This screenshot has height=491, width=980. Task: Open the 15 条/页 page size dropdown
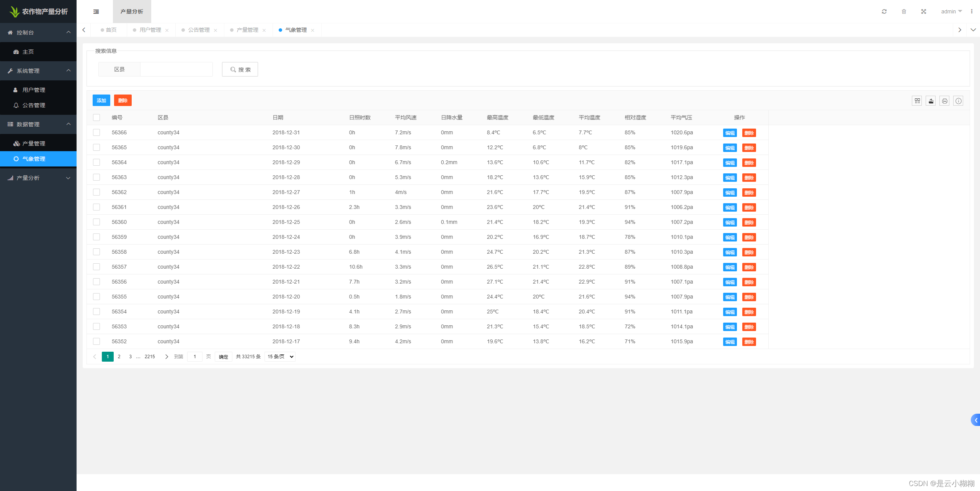coord(280,357)
